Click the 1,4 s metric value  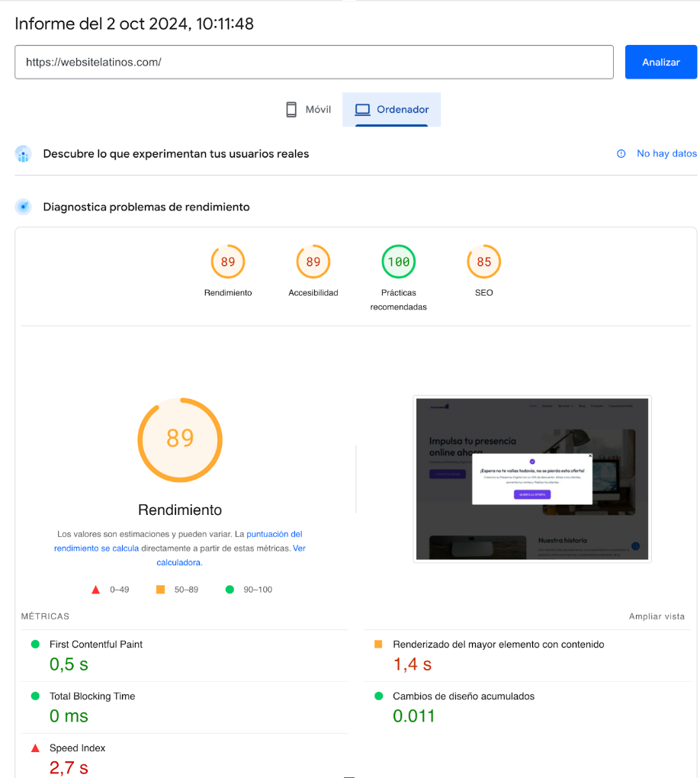click(x=413, y=664)
